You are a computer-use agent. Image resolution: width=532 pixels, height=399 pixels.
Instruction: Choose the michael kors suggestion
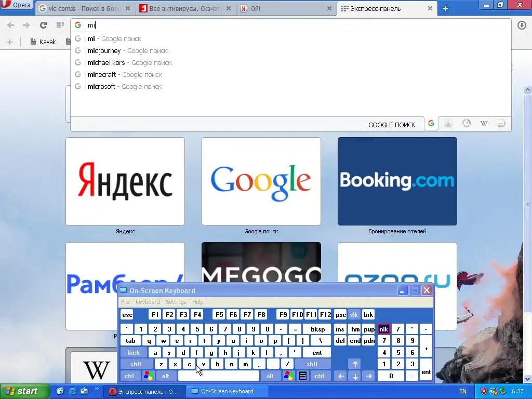pos(291,62)
